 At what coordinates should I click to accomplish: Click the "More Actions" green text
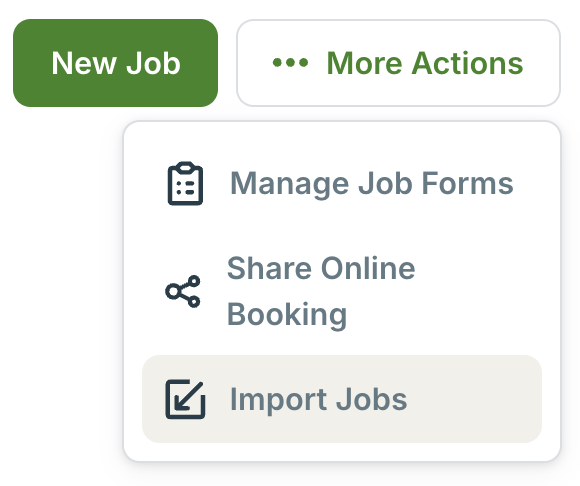[x=425, y=63]
